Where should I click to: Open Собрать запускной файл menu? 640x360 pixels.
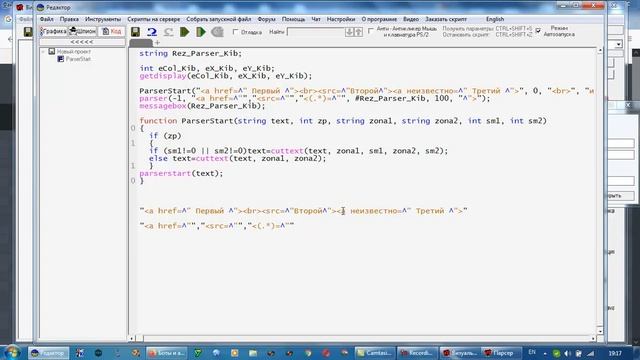[x=219, y=19]
